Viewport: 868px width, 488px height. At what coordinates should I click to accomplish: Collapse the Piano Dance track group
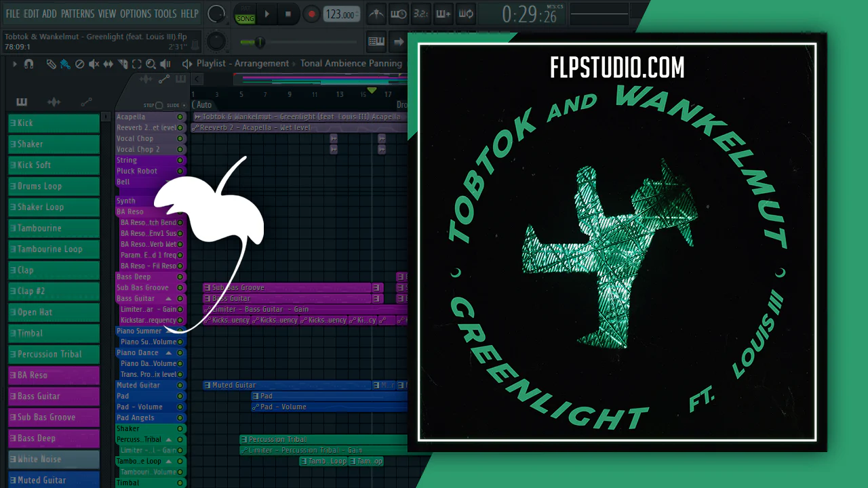[169, 352]
